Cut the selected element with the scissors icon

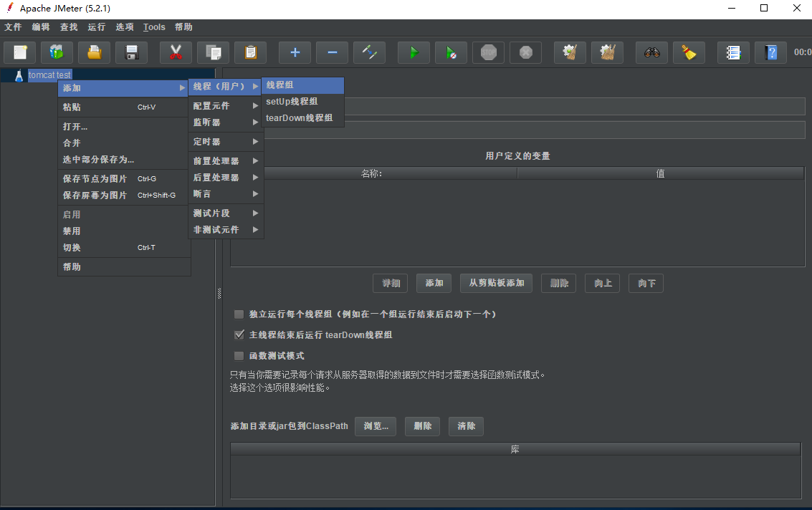pyautogui.click(x=176, y=52)
